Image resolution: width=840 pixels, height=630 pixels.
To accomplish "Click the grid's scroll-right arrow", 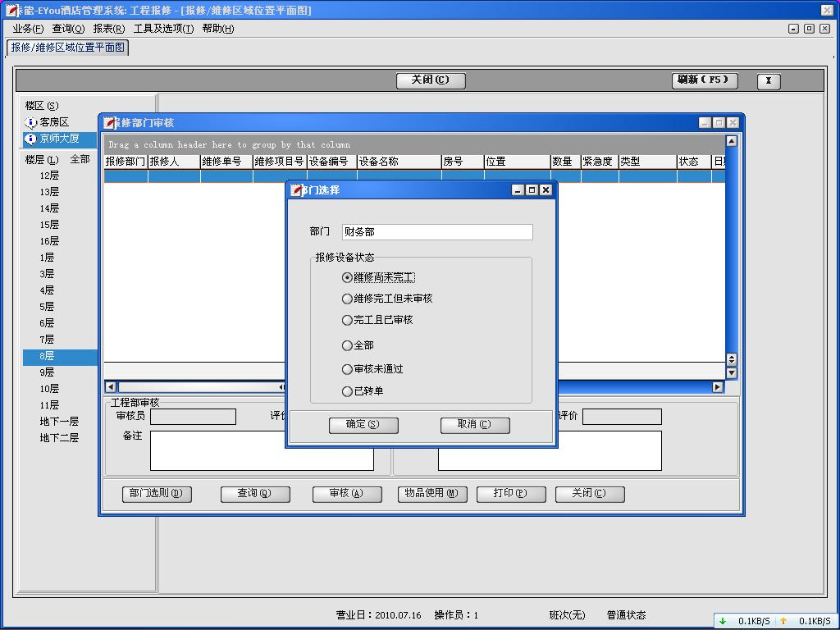I will (x=718, y=387).
